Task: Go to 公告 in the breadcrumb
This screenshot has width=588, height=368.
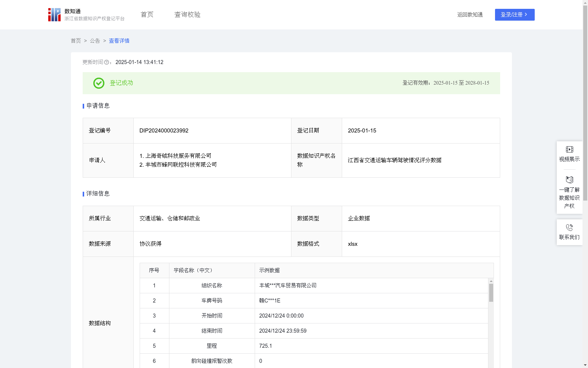Action: [x=95, y=41]
